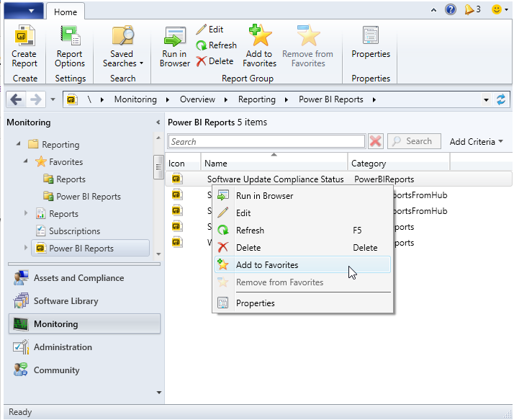
Task: Sort by the Name column header
Action: 274,161
